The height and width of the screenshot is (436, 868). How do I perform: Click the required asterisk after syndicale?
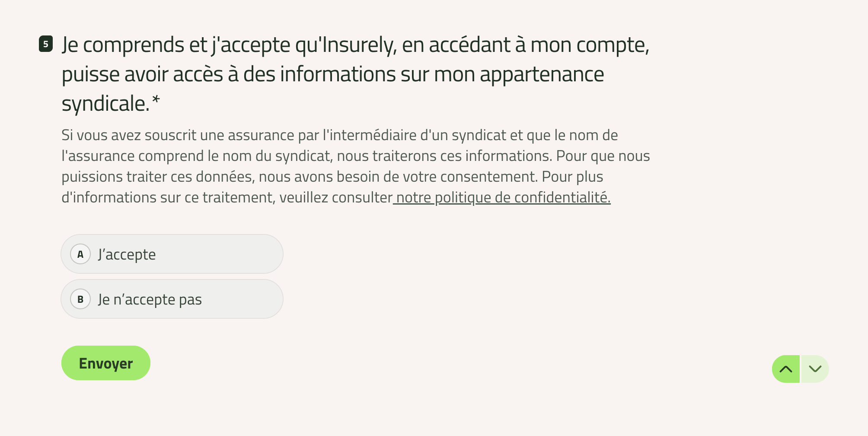tap(156, 100)
